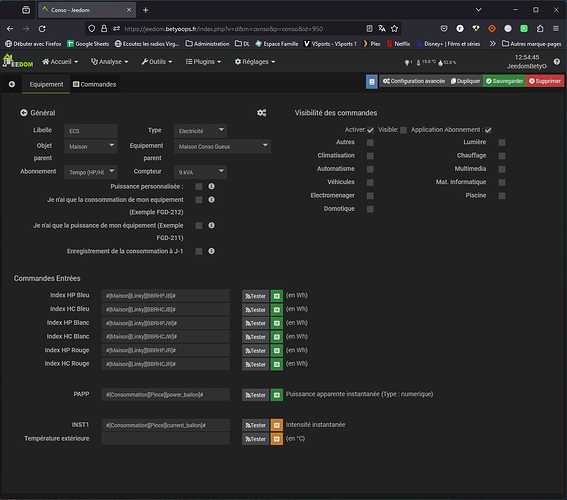Open the Compteur dropdown showing 9 kVA
This screenshot has width=567, height=500.
(x=200, y=172)
